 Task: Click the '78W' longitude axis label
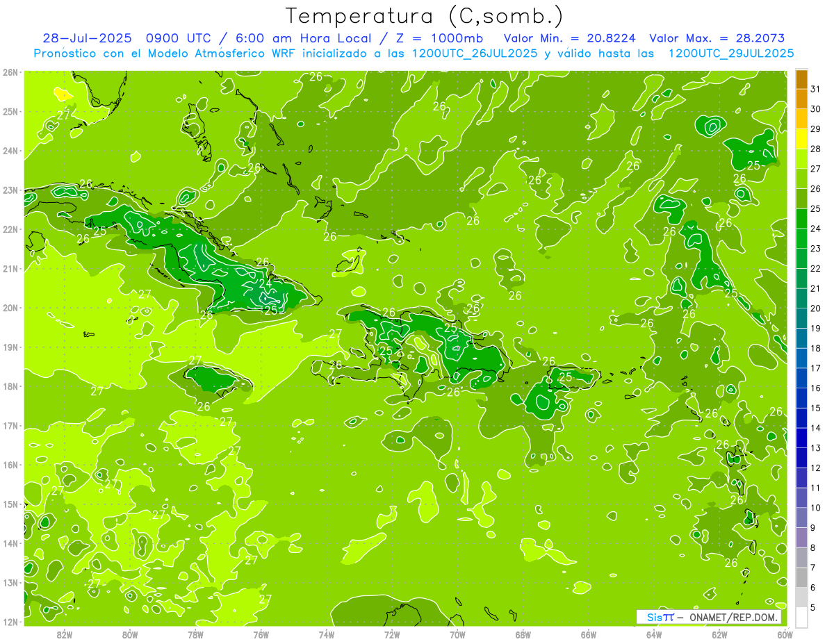[x=195, y=634]
